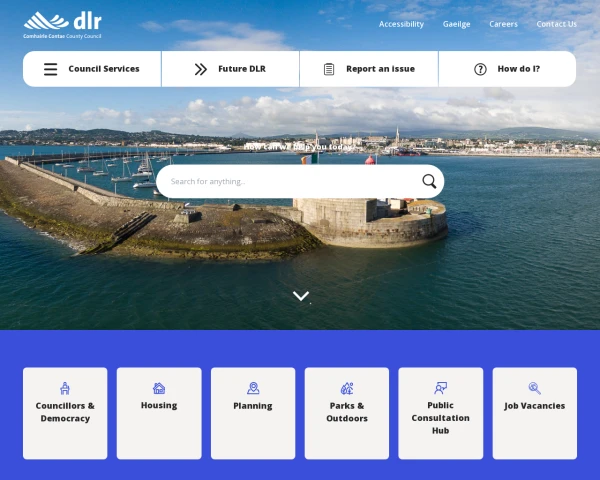Click the hamburger menu icon
Viewport: 600px width, 480px height.
[50, 69]
